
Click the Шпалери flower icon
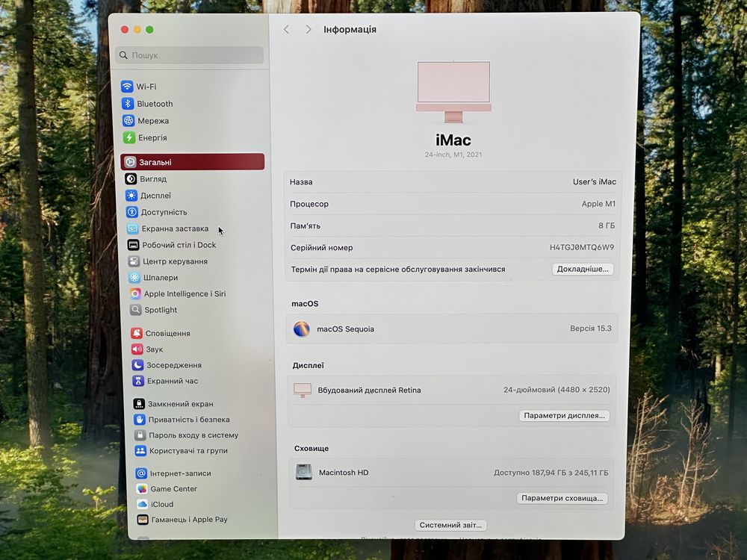point(134,277)
